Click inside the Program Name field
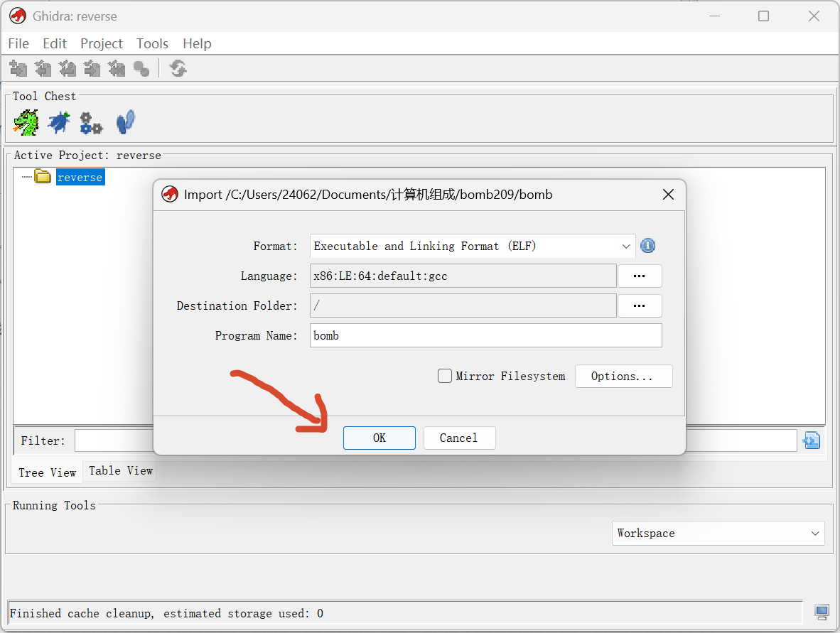 485,335
